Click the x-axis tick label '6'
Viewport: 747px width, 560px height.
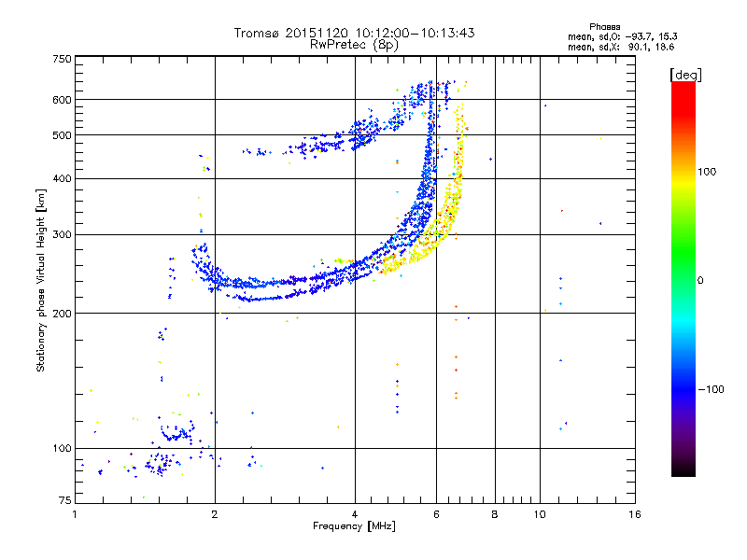436,514
